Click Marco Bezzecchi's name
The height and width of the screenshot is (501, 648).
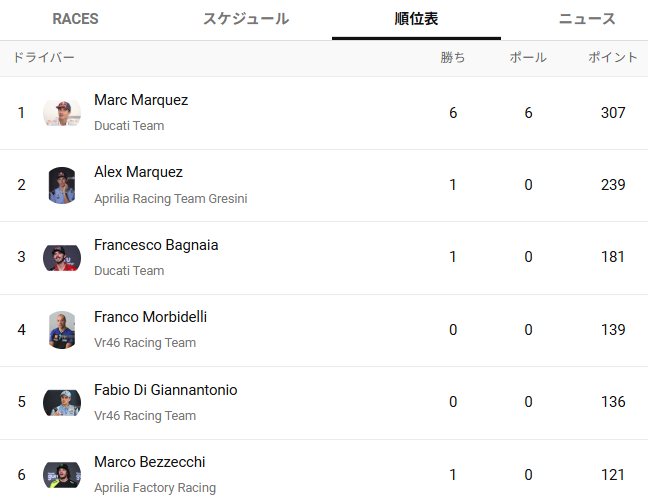[x=150, y=462]
